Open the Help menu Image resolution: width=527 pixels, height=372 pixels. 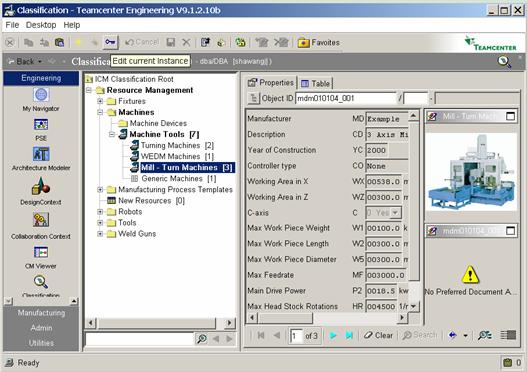[72, 25]
